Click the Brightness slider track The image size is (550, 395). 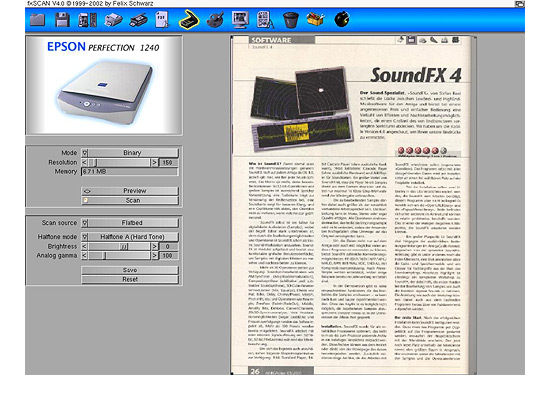119,246
